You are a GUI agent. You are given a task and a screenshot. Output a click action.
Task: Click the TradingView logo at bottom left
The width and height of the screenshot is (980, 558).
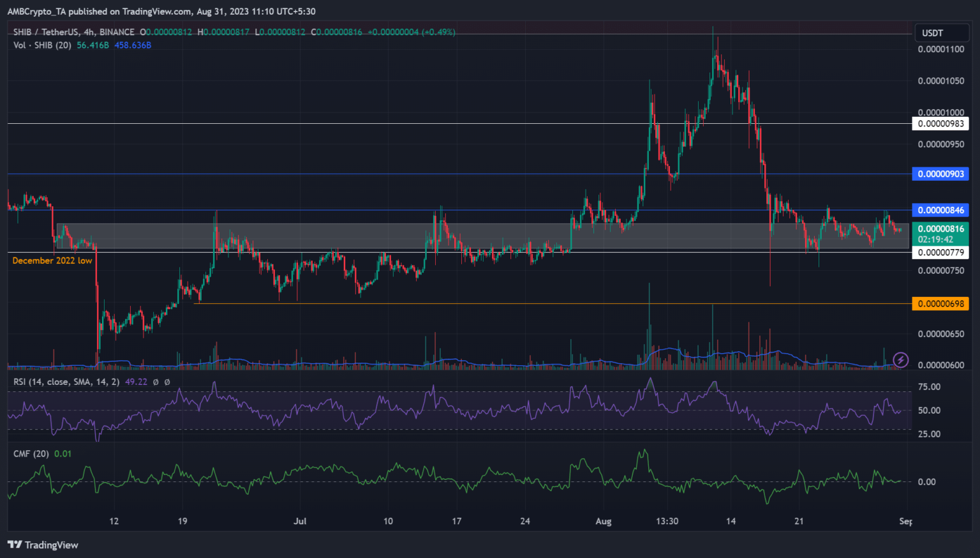point(43,545)
